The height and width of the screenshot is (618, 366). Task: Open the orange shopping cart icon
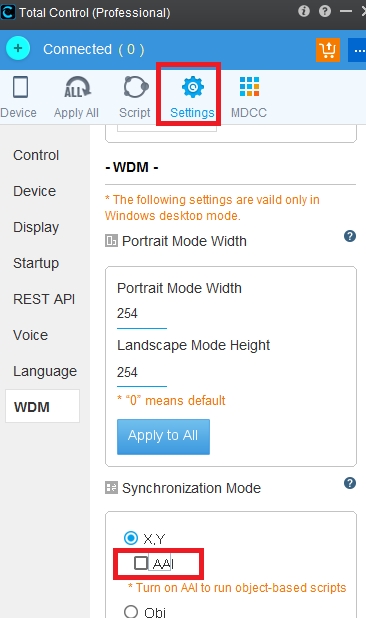pyautogui.click(x=327, y=50)
